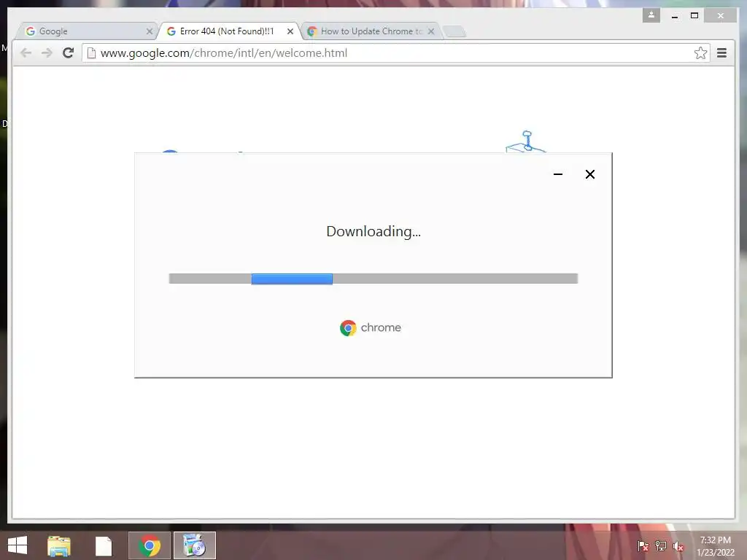The image size is (747, 560).
Task: Click the muted volume tray icon
Action: [x=678, y=546]
